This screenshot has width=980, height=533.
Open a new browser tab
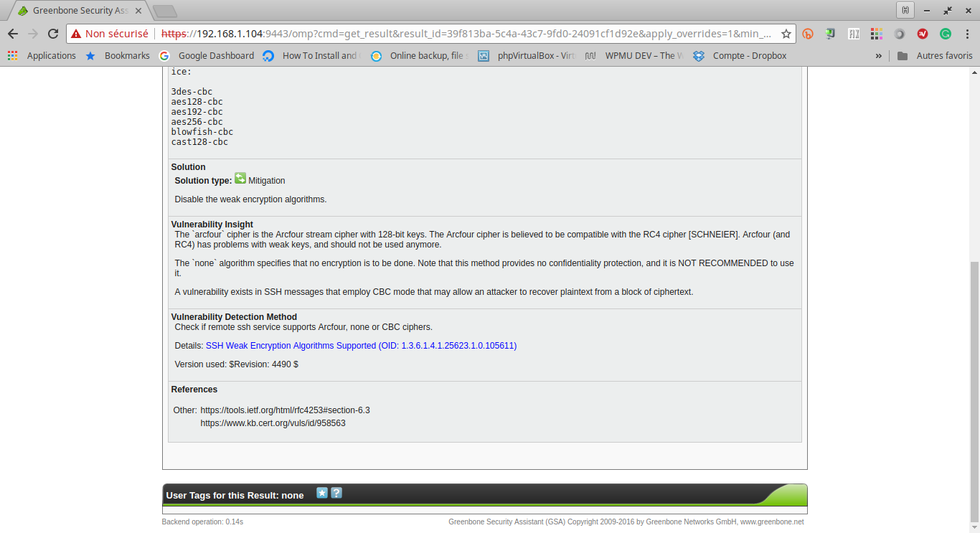click(165, 11)
